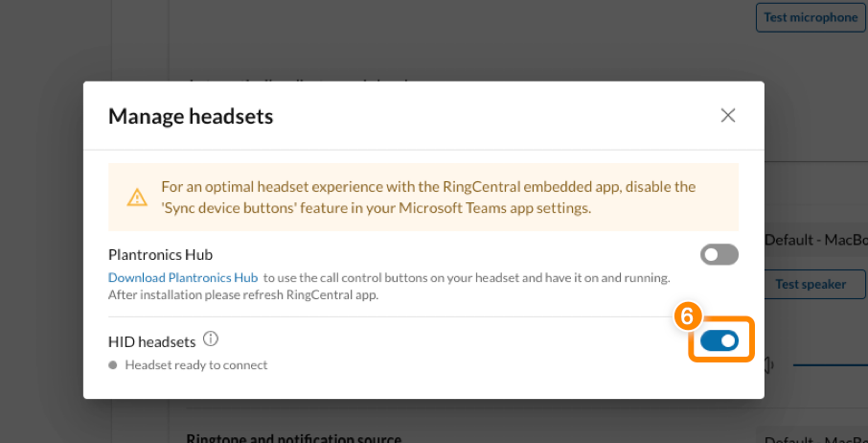The width and height of the screenshot is (868, 443).
Task: Enable the Plantronics Hub toggle
Action: [720, 255]
